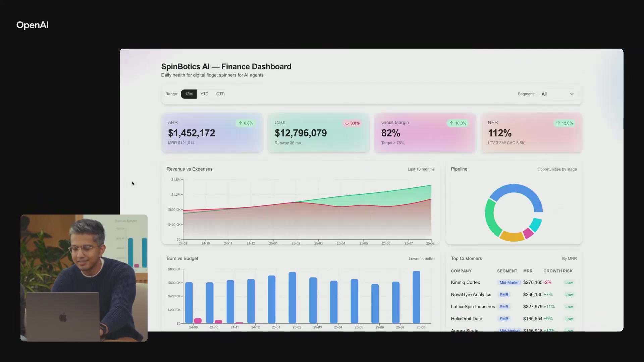The image size is (644, 362).
Task: Click the LatticeSpin Industries company name
Action: [473, 306]
